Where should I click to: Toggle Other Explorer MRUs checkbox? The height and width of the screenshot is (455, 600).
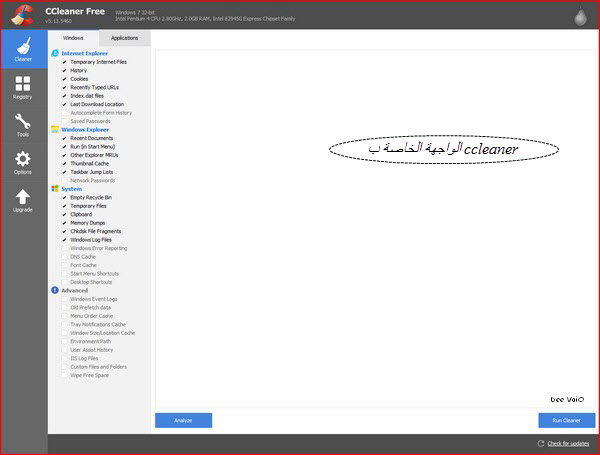64,155
